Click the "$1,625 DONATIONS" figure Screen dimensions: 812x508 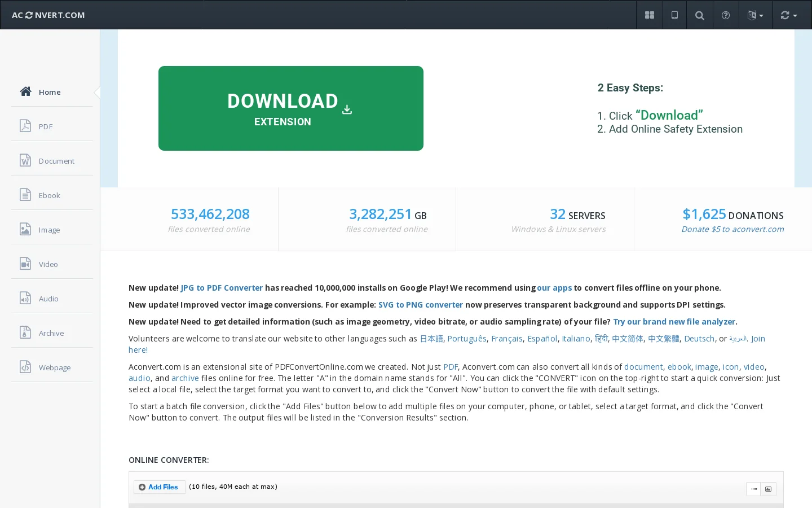point(733,214)
